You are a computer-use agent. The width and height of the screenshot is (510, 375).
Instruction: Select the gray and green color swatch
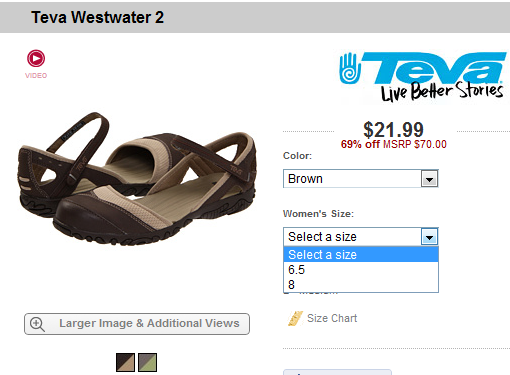[x=147, y=362]
